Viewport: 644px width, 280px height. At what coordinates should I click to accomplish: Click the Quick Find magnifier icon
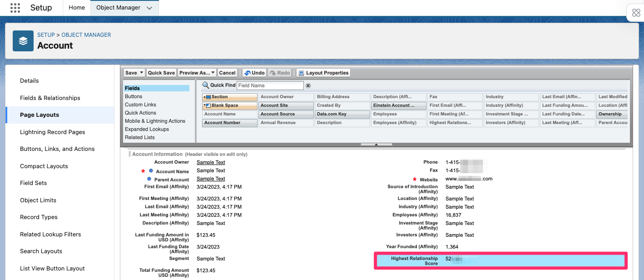tap(206, 85)
